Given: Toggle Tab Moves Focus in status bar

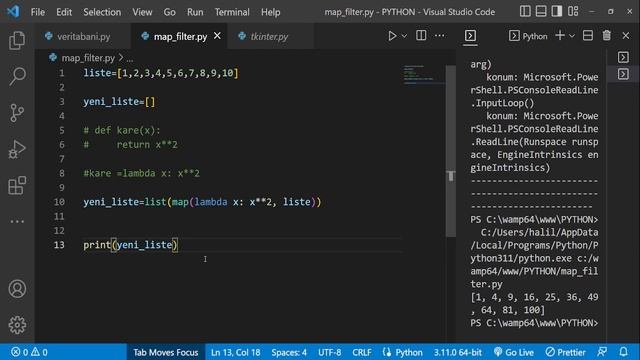Looking at the screenshot, I should (165, 352).
